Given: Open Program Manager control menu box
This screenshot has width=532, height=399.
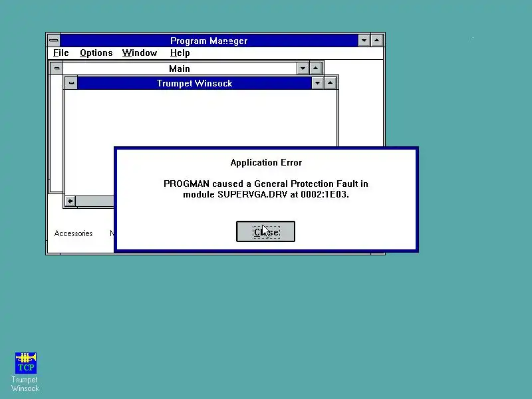Looking at the screenshot, I should pos(54,41).
